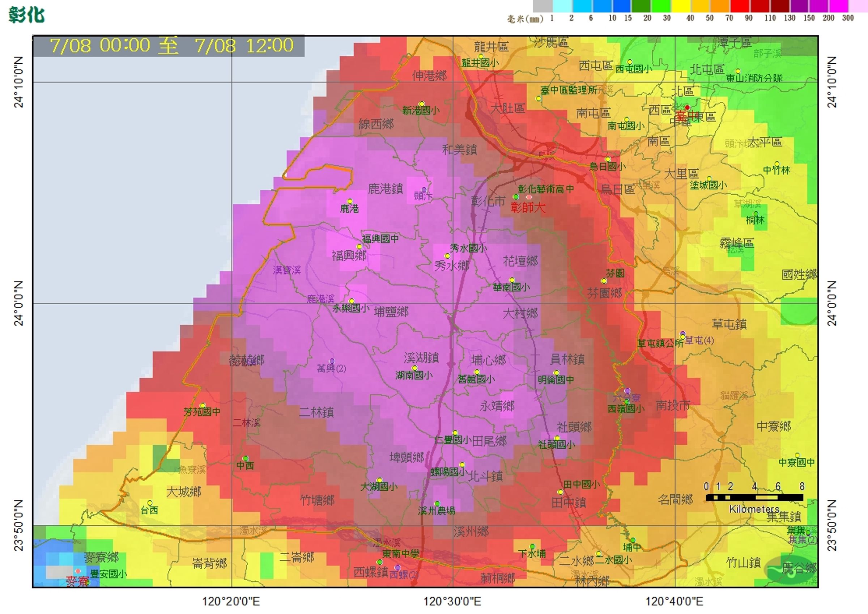Click the station dot above the 鹿港 station label
Screen dimensions: 868x614
[350, 201]
